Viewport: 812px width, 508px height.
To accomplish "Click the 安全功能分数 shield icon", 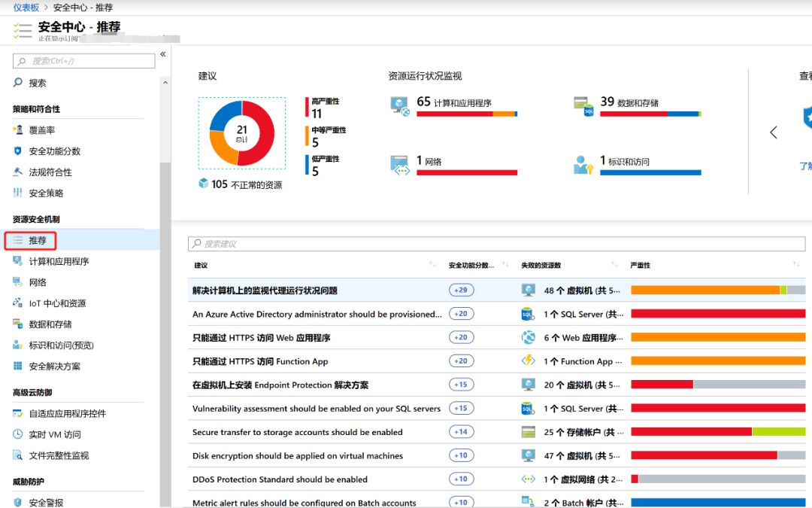I will pyautogui.click(x=18, y=151).
